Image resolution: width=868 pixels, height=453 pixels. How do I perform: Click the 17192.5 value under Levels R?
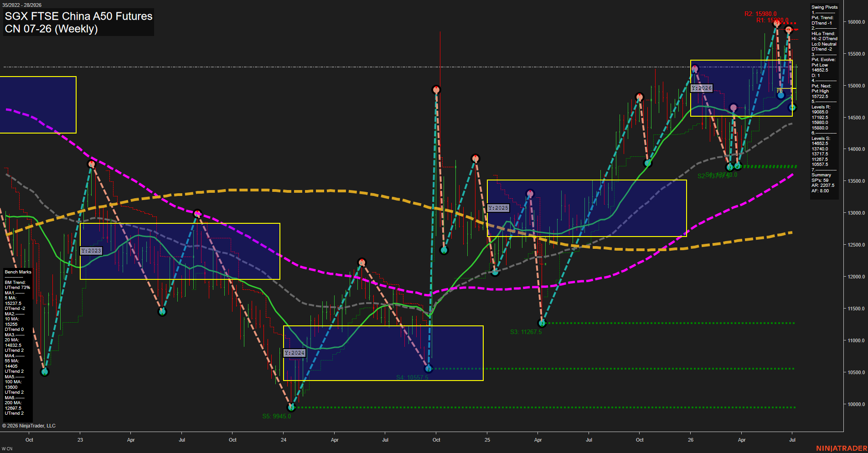pos(820,118)
